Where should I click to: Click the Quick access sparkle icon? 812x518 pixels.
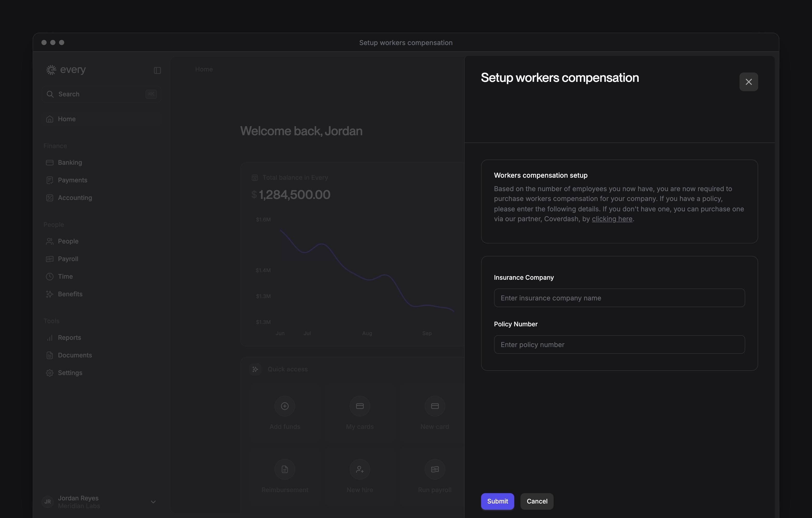tap(255, 369)
